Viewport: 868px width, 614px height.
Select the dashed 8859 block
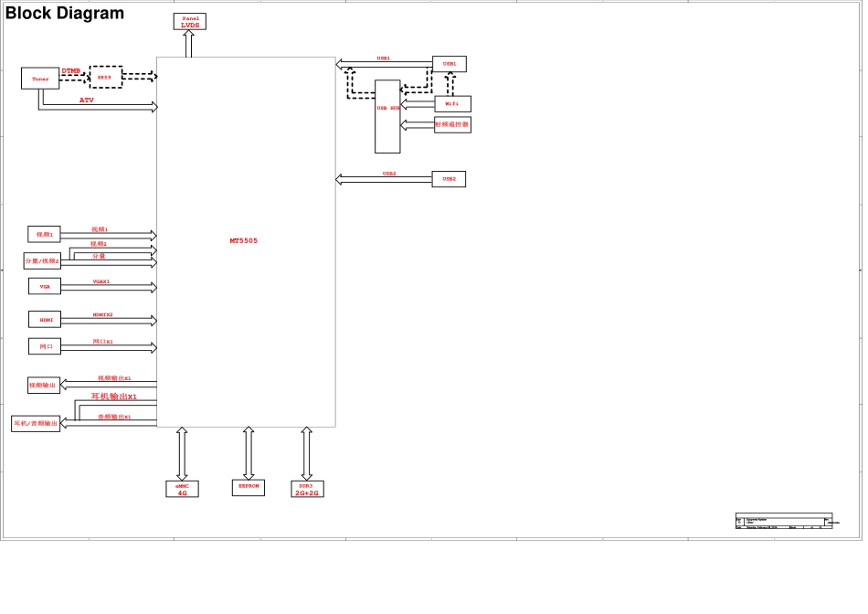point(105,77)
